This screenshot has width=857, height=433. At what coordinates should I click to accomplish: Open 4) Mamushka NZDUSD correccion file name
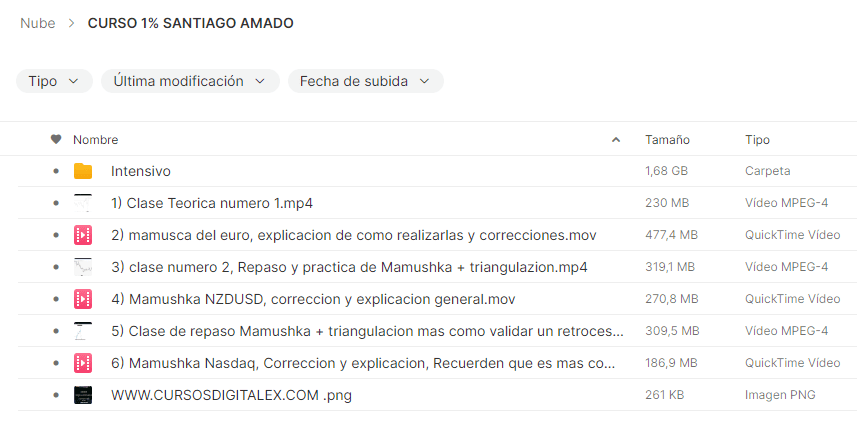(313, 299)
